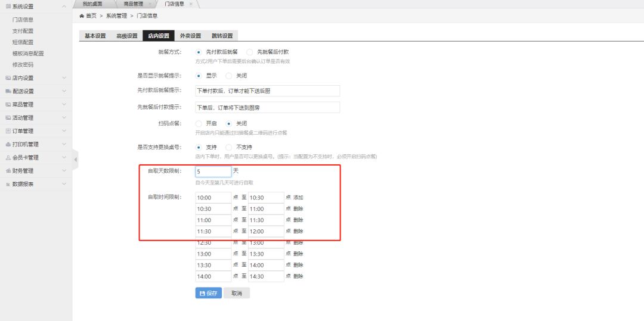The height and width of the screenshot is (321, 644).
Task: Open the 我的桌面 page tab
Action: tap(92, 4)
